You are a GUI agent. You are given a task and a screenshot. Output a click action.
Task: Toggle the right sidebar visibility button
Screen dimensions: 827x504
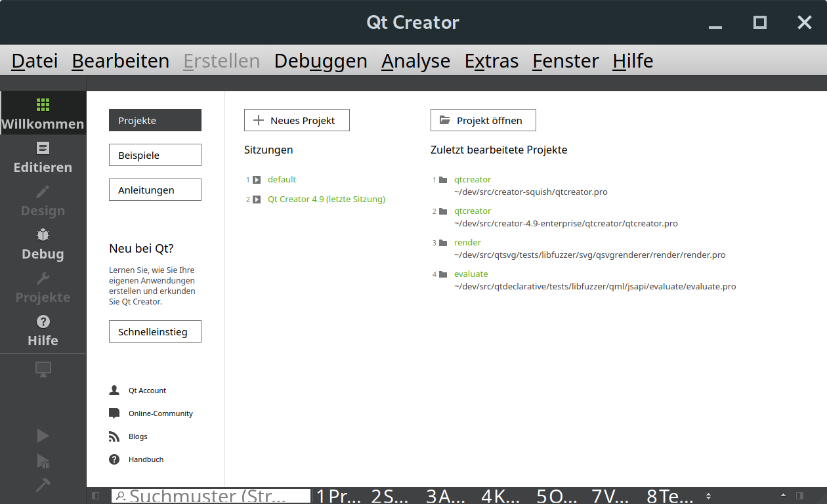[799, 495]
